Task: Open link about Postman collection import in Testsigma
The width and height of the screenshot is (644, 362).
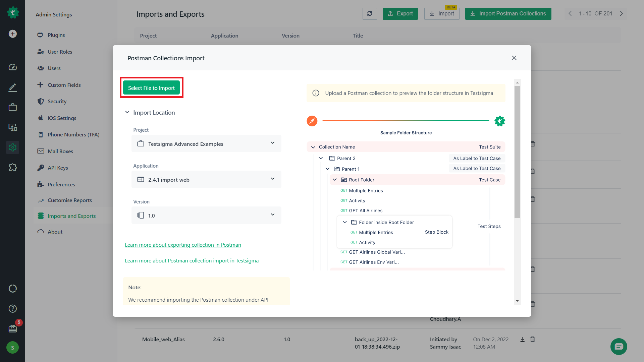Action: click(192, 261)
